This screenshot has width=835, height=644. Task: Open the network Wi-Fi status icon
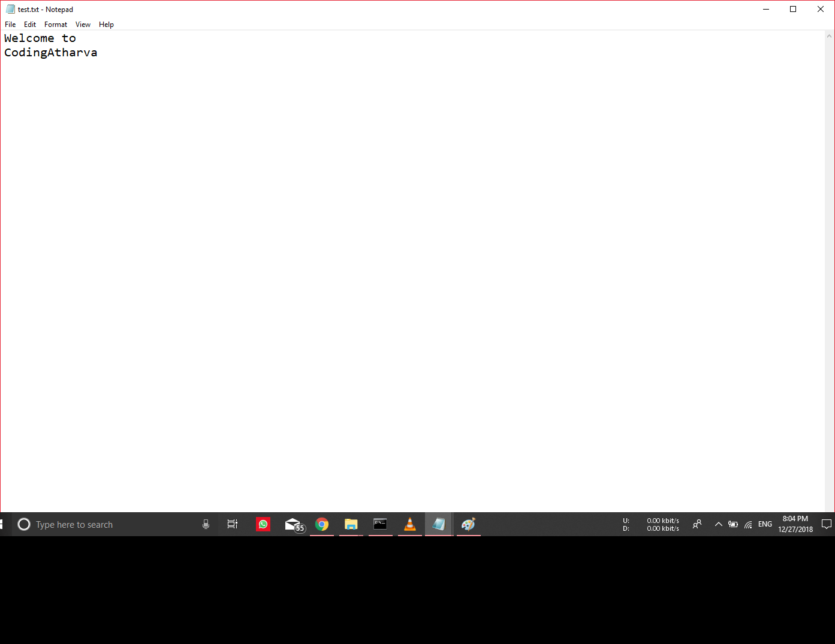pyautogui.click(x=747, y=524)
